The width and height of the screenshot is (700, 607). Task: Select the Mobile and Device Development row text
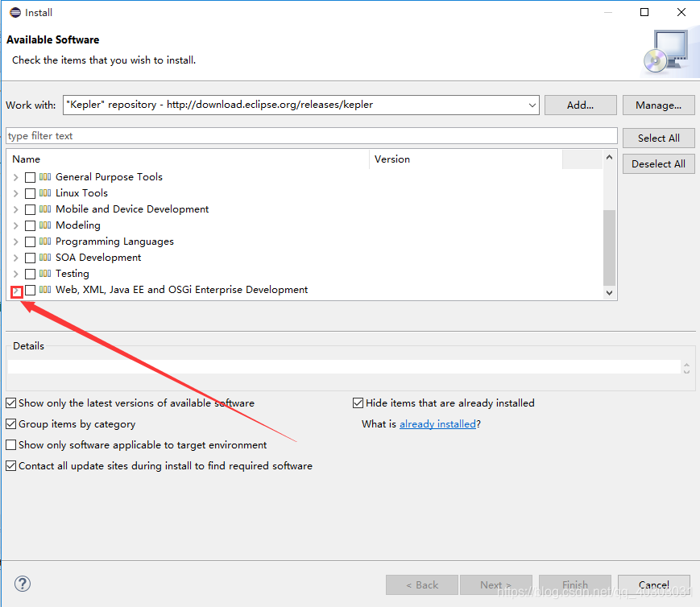(x=132, y=209)
